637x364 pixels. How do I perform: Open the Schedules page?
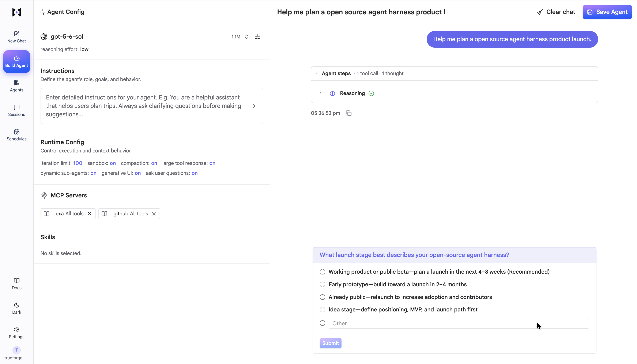click(x=16, y=135)
